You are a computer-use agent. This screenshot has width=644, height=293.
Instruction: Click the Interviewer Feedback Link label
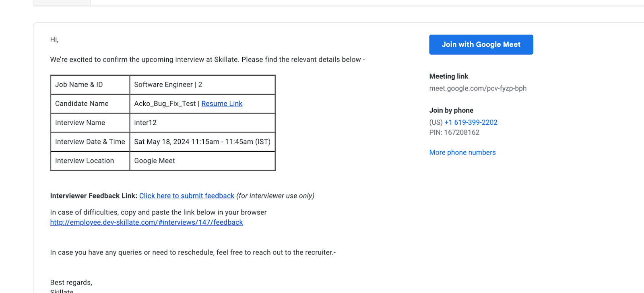pyautogui.click(x=93, y=196)
